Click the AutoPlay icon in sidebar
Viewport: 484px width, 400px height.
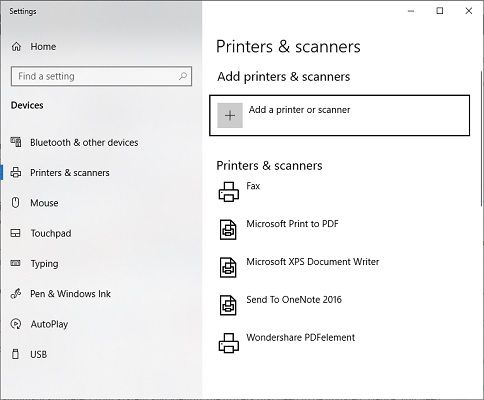[16, 324]
